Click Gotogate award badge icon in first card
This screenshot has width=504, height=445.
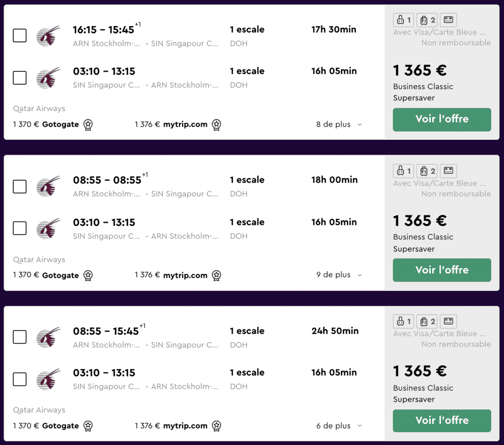(x=88, y=125)
